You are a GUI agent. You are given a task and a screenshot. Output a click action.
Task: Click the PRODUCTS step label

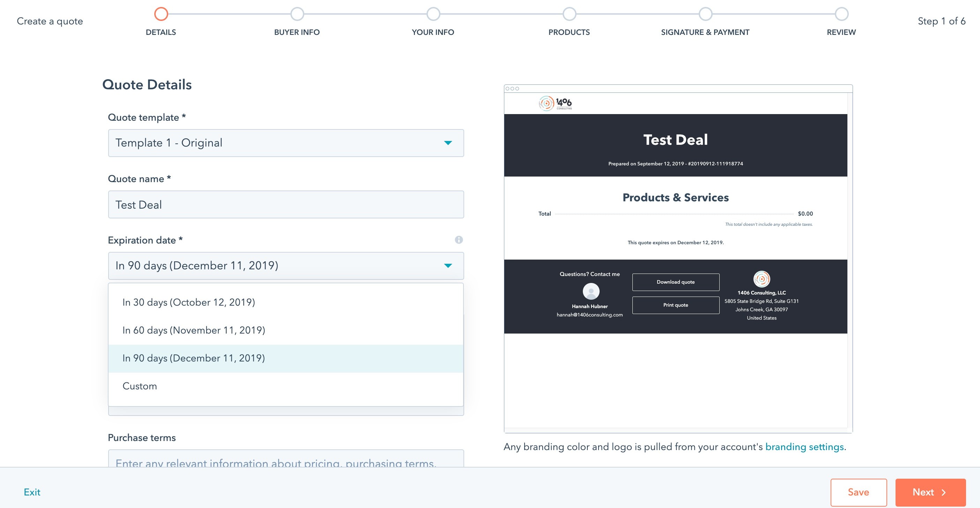[569, 32]
